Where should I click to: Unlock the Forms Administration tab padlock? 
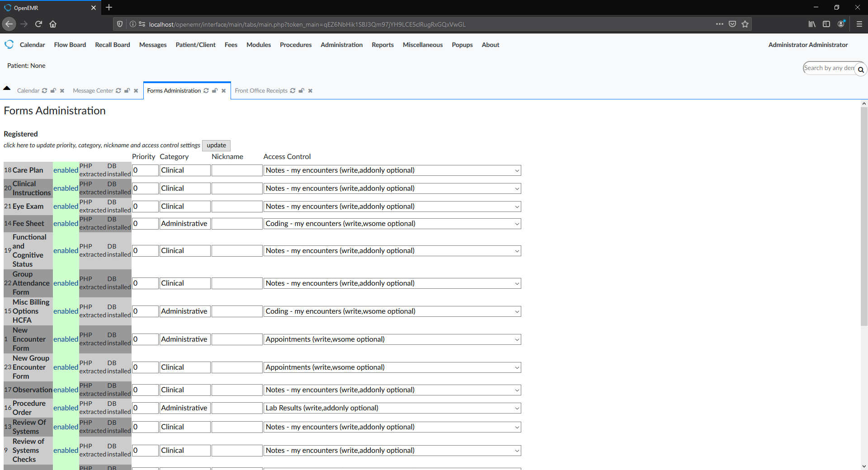pos(215,90)
